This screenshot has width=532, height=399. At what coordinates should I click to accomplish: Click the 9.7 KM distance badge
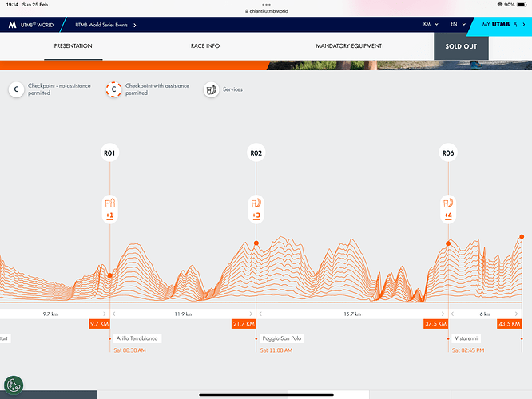99,324
